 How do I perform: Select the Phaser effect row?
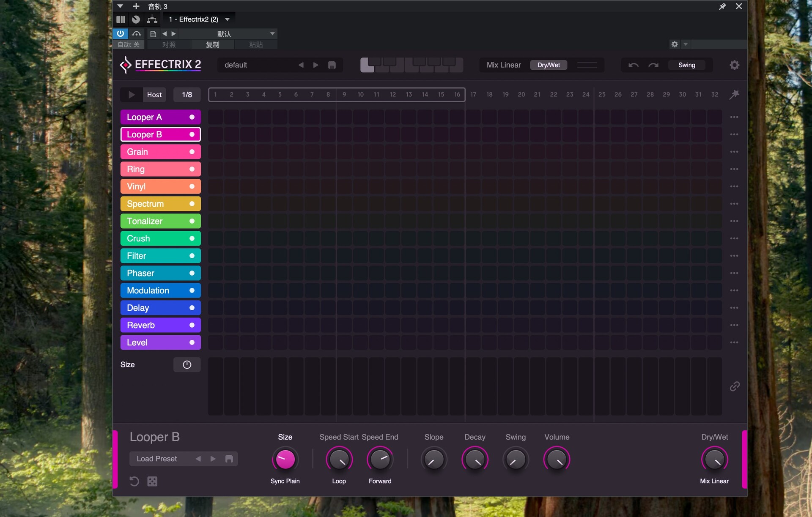click(160, 273)
